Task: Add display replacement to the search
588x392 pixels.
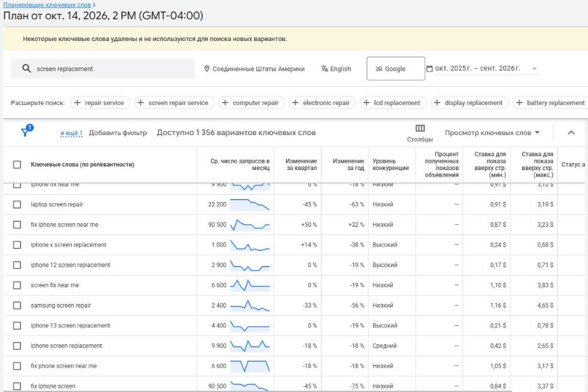Action: pyautogui.click(x=470, y=103)
